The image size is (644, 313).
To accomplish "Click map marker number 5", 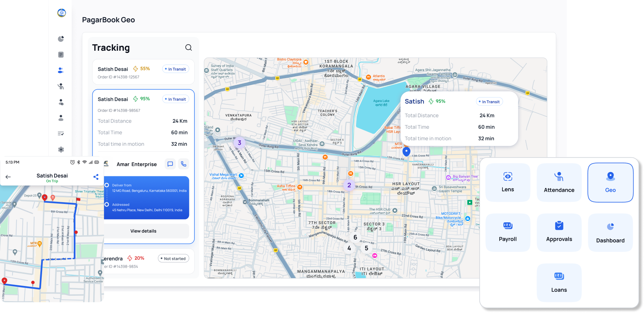I will click(x=366, y=248).
